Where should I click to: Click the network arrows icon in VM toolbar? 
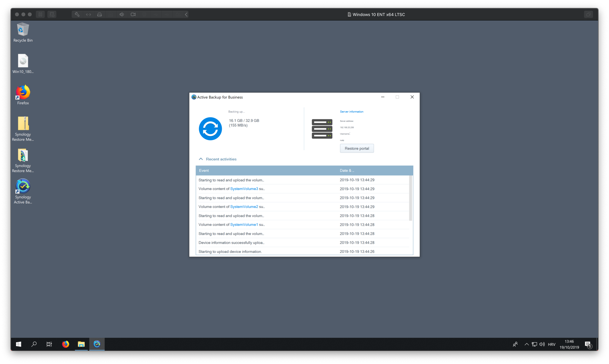point(88,14)
